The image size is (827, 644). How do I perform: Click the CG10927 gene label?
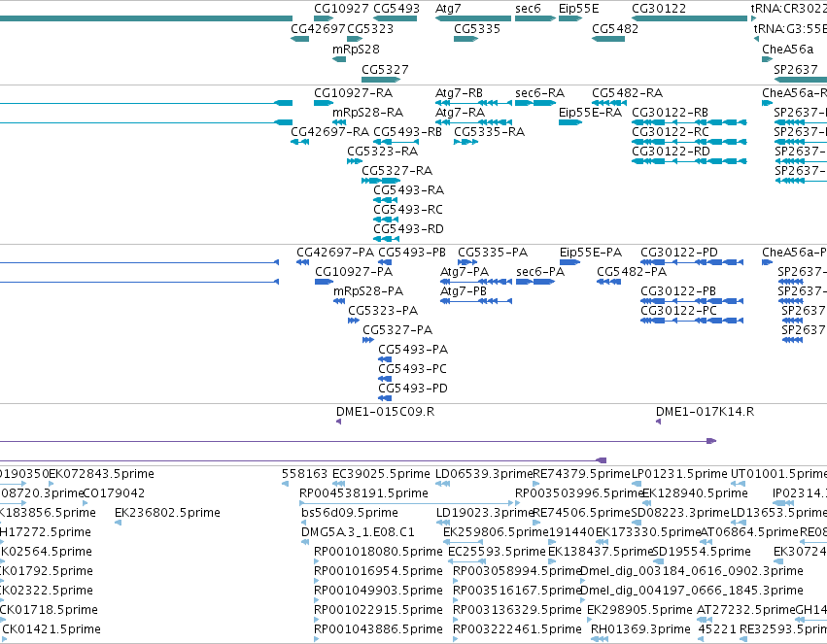[x=341, y=9]
